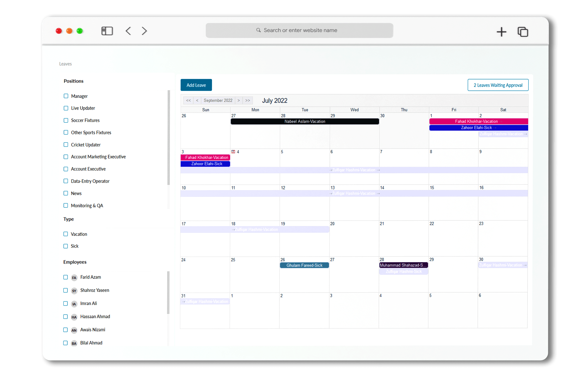Enable the Vacation type filter

coord(66,234)
